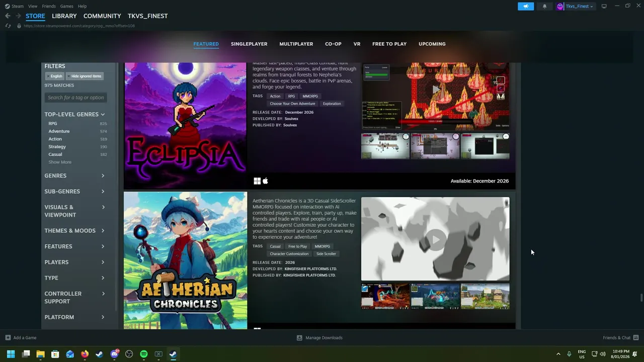The width and height of the screenshot is (644, 362).
Task: Open the Community section
Action: coord(102,16)
